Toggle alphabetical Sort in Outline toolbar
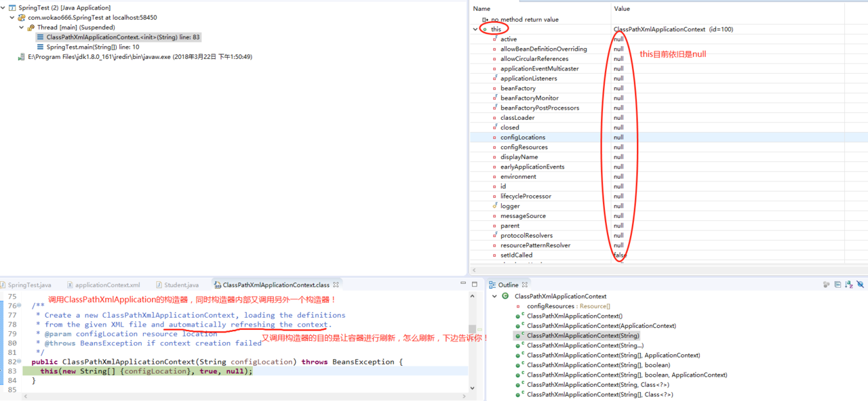The height and width of the screenshot is (401, 868). point(849,285)
